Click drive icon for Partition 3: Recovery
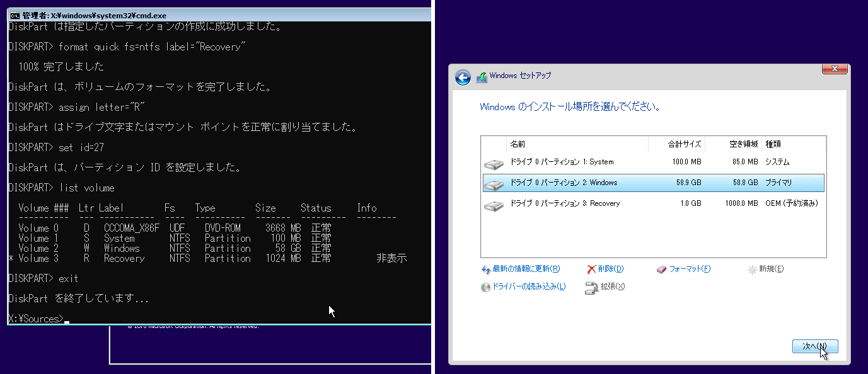Image resolution: width=868 pixels, height=374 pixels. (x=494, y=205)
